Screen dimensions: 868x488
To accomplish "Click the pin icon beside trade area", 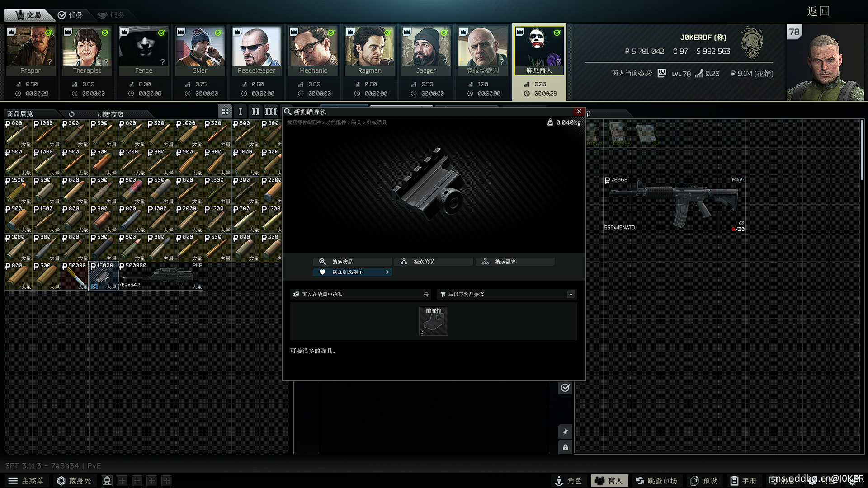I will pos(565,432).
